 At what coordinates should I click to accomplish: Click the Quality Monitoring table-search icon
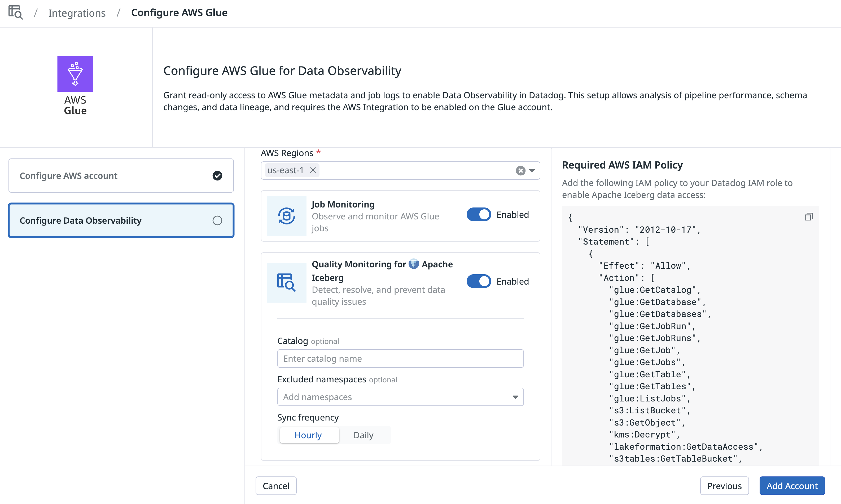(286, 282)
